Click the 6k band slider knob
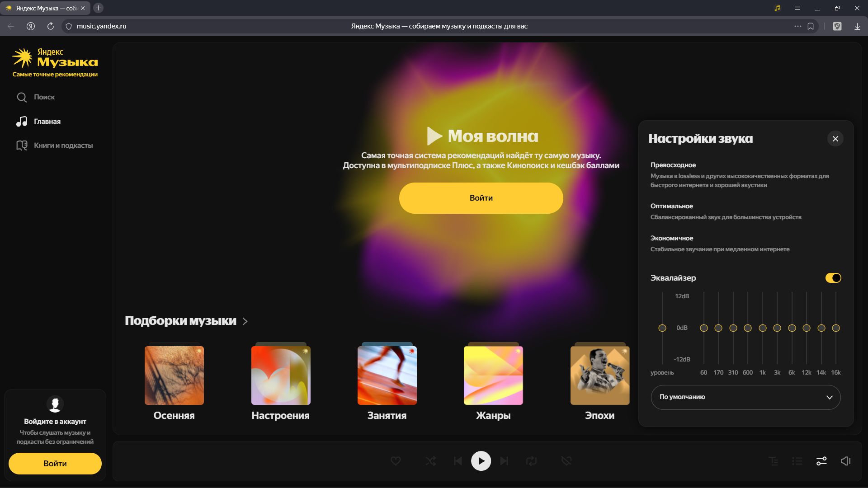The height and width of the screenshot is (488, 868). (792, 328)
